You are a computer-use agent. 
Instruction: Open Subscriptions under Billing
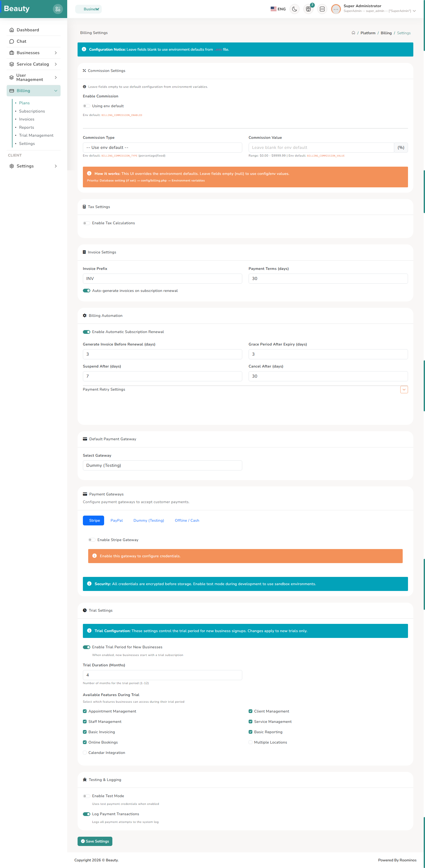(32, 111)
